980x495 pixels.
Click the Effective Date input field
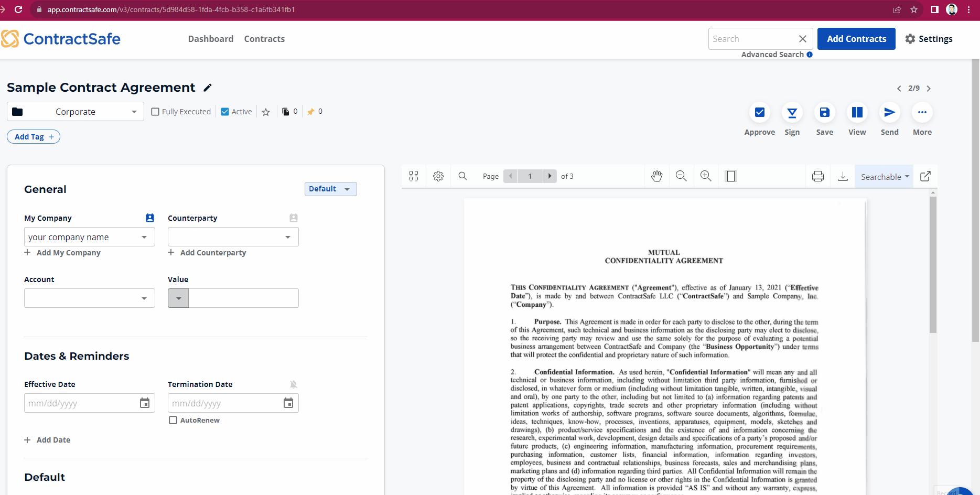pyautogui.click(x=81, y=403)
